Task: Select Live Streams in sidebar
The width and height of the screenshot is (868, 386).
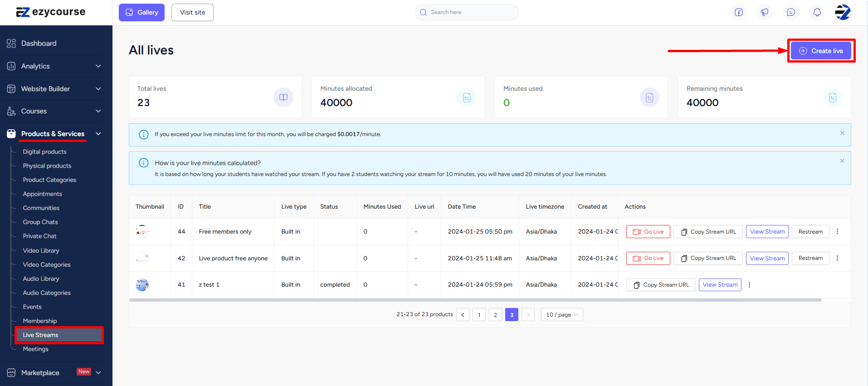Action: [59, 335]
